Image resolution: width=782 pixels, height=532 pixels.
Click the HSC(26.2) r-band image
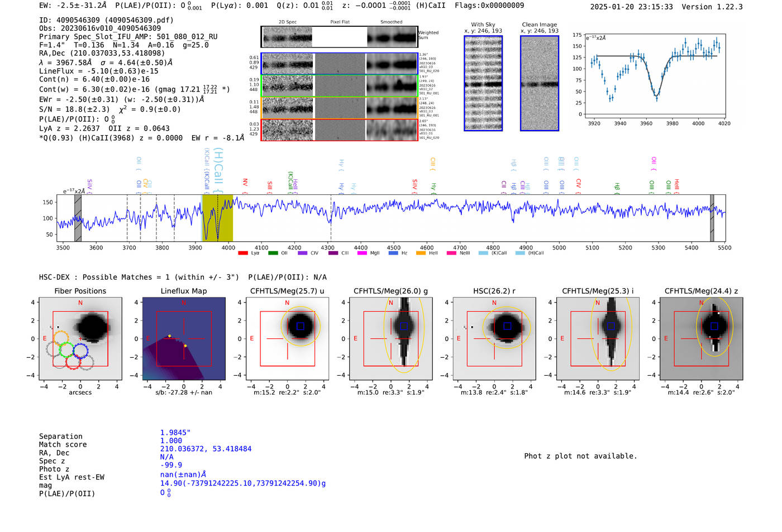point(494,338)
